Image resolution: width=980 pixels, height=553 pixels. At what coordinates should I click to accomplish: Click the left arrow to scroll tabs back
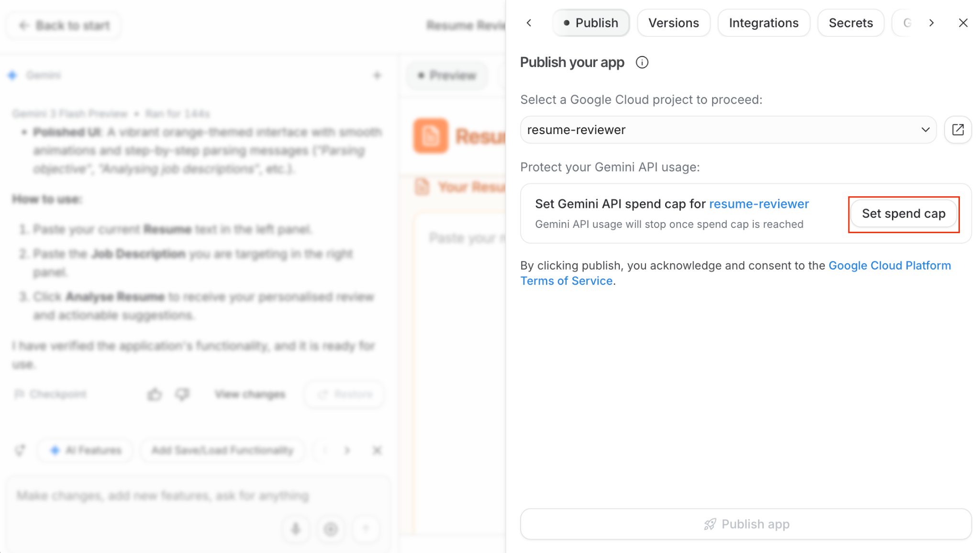coord(529,23)
